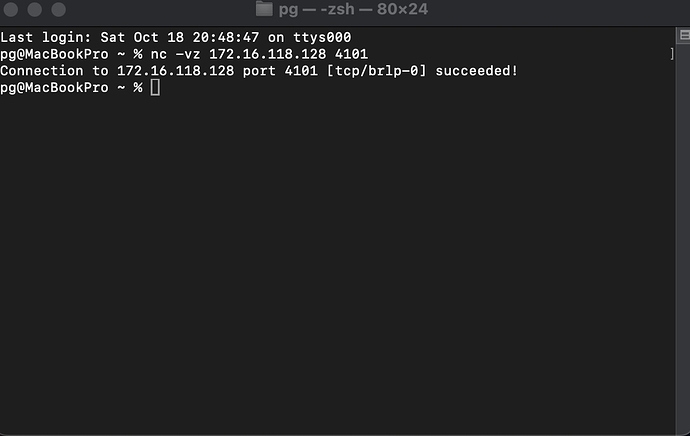Click the folder proxy icon in title bar
This screenshot has width=690, height=436.
click(x=264, y=9)
